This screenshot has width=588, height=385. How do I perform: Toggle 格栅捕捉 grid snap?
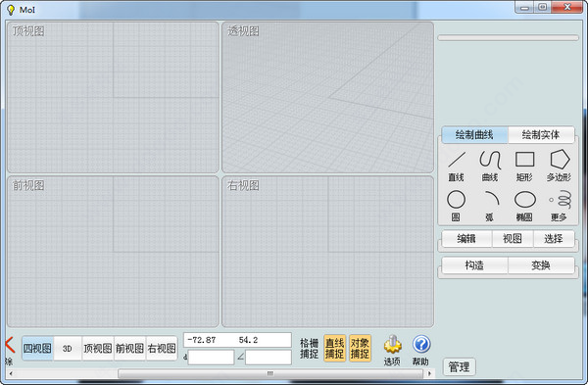pyautogui.click(x=309, y=348)
